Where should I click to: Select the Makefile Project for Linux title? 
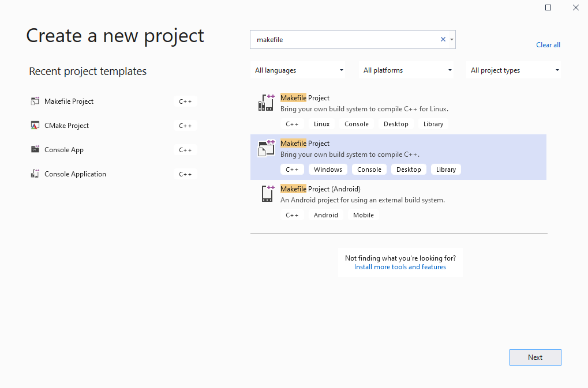(305, 98)
